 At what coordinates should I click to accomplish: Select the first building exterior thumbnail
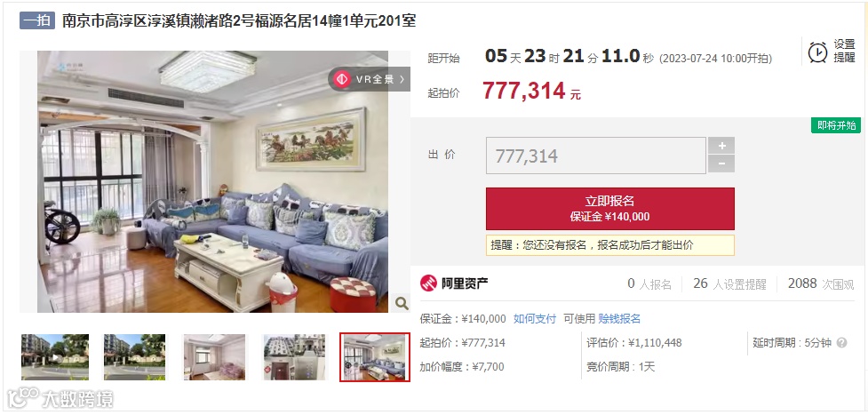(55, 357)
